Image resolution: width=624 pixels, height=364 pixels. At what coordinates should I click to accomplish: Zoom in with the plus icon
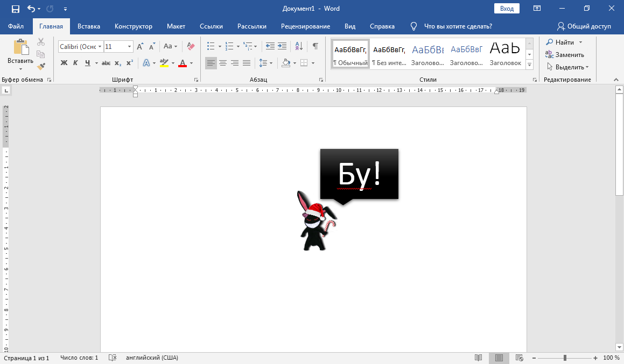pyautogui.click(x=595, y=358)
